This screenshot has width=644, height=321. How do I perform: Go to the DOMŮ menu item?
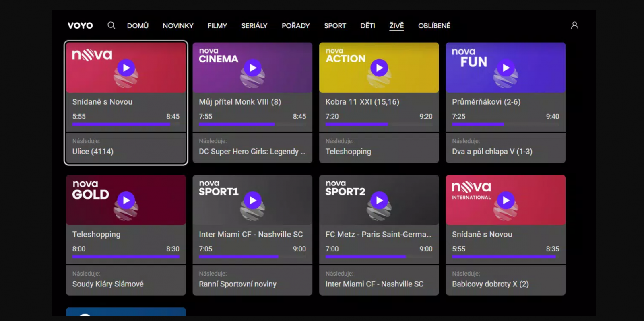138,25
